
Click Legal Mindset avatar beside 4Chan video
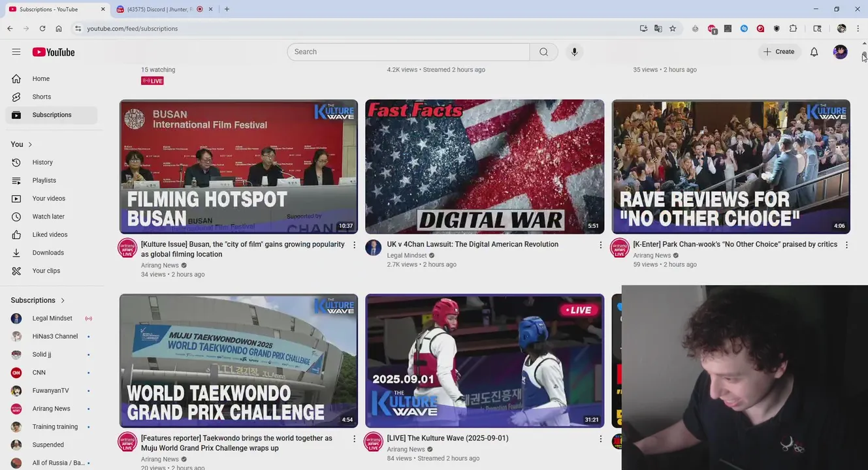tap(374, 248)
